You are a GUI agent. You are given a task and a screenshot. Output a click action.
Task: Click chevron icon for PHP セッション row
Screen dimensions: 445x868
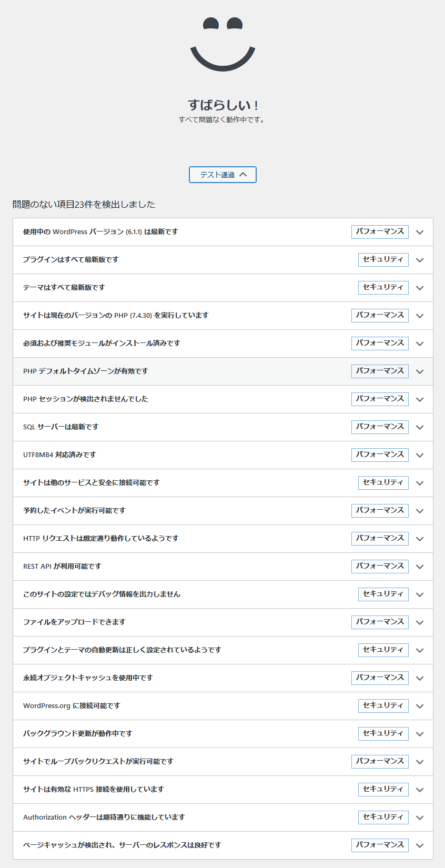419,399
